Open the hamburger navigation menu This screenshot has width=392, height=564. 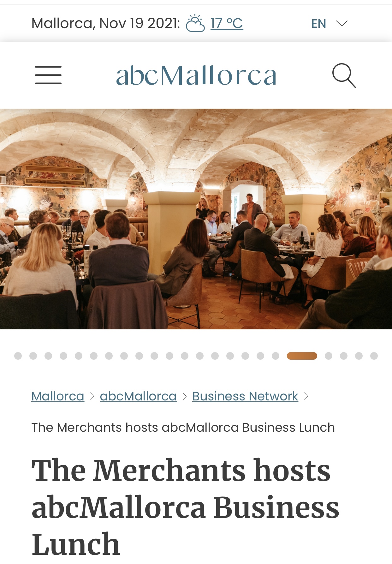pos(48,75)
